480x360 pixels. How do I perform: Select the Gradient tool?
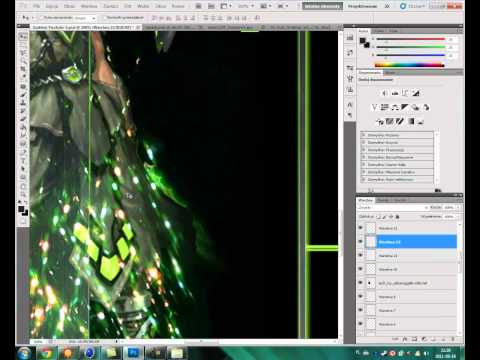[23, 127]
